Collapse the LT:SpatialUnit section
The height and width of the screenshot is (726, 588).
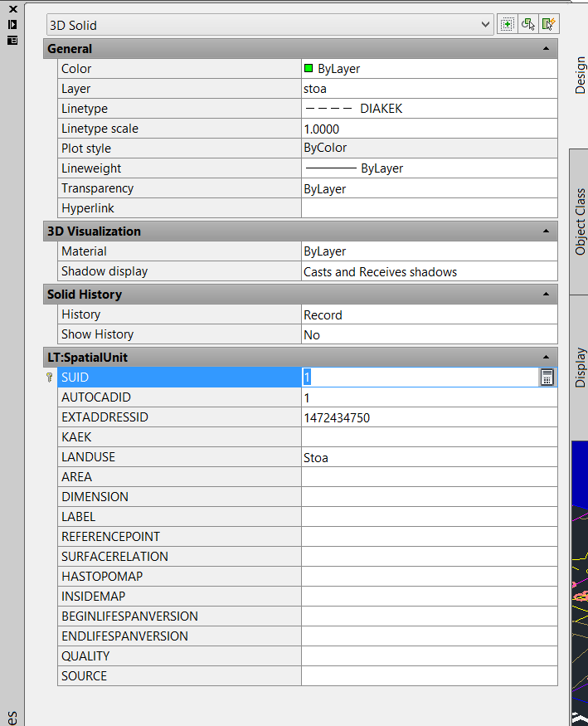tap(546, 357)
